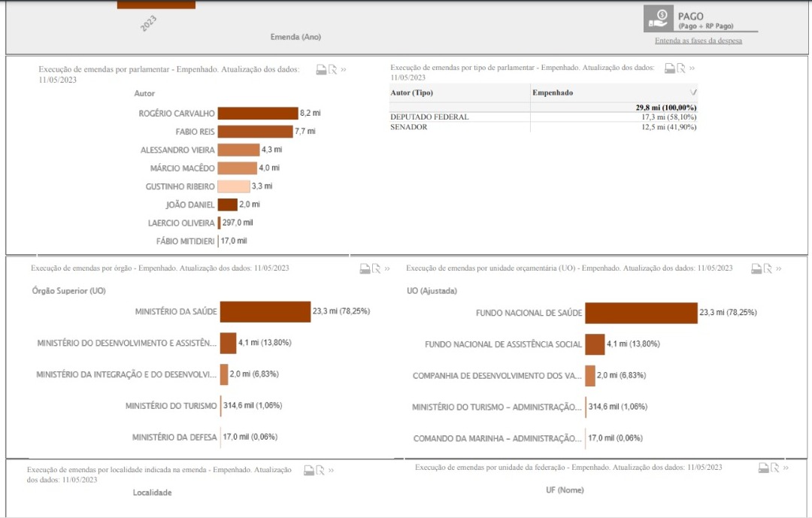
Task: Print the 'localidade indicada na emenda' chart
Action: pyautogui.click(x=308, y=470)
